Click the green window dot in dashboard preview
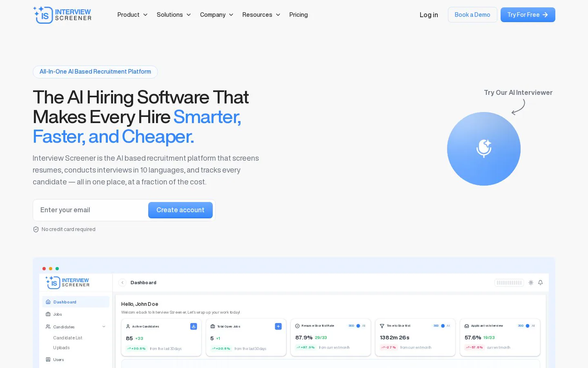The height and width of the screenshot is (368, 588). click(57, 269)
